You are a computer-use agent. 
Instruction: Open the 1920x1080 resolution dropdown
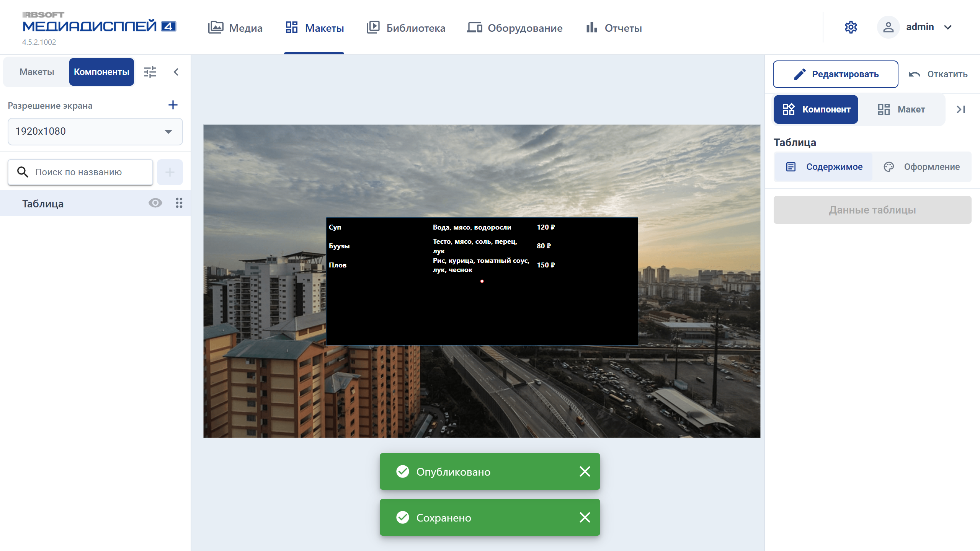point(95,131)
